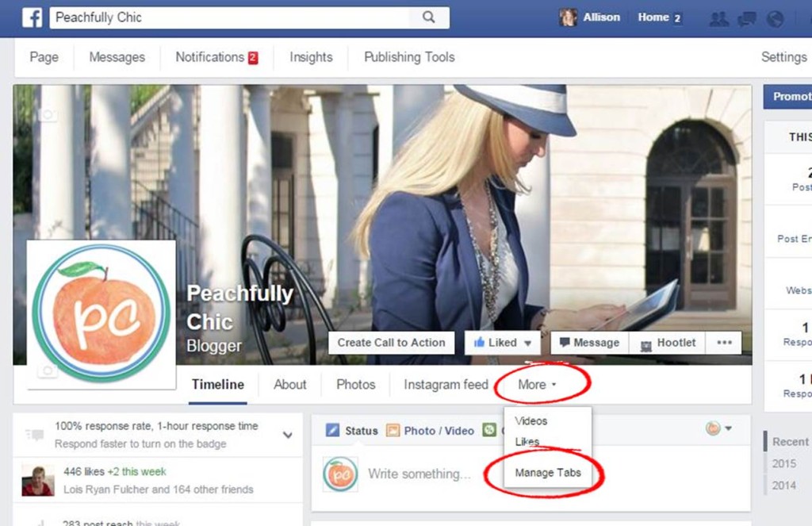Viewport: 812px width, 526px height.
Task: Open the Messenger chat icon
Action: click(743, 17)
